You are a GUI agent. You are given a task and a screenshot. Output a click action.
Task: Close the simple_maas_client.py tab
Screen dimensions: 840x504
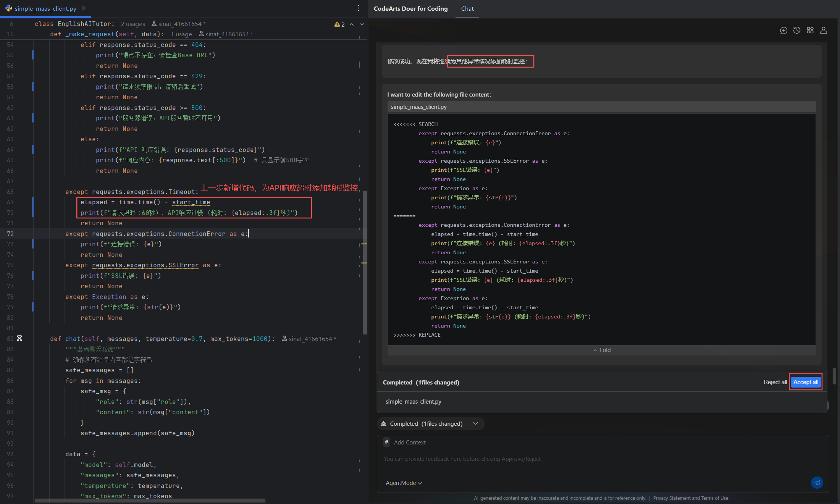click(x=84, y=8)
